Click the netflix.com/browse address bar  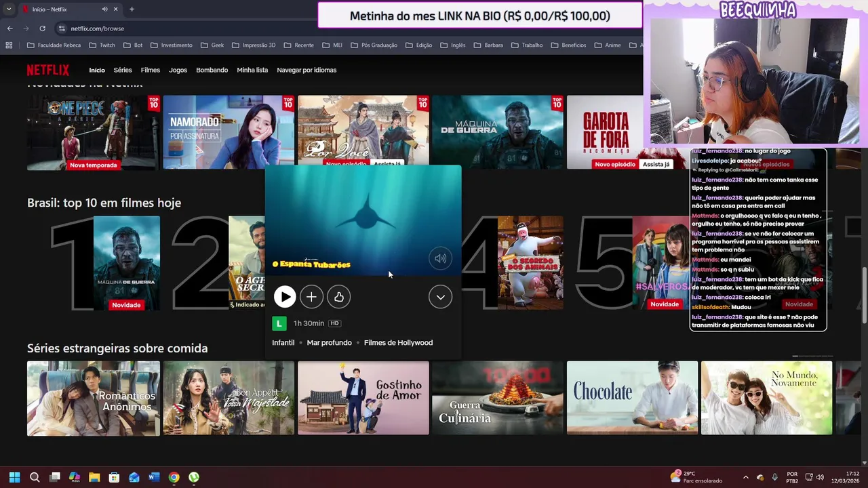pos(97,28)
